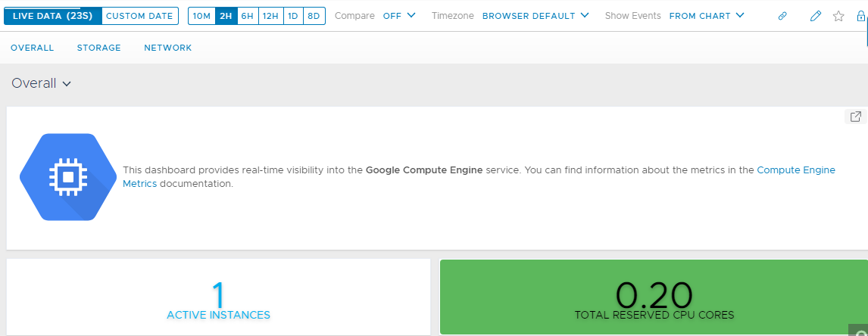868x336 pixels.
Task: Switch to LIVE DATA mode
Action: point(53,16)
